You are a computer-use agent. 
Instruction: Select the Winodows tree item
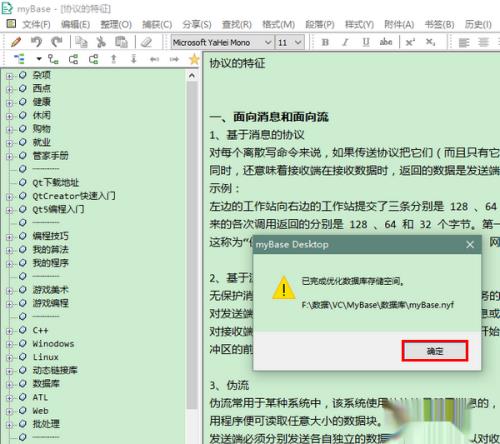pos(53,344)
